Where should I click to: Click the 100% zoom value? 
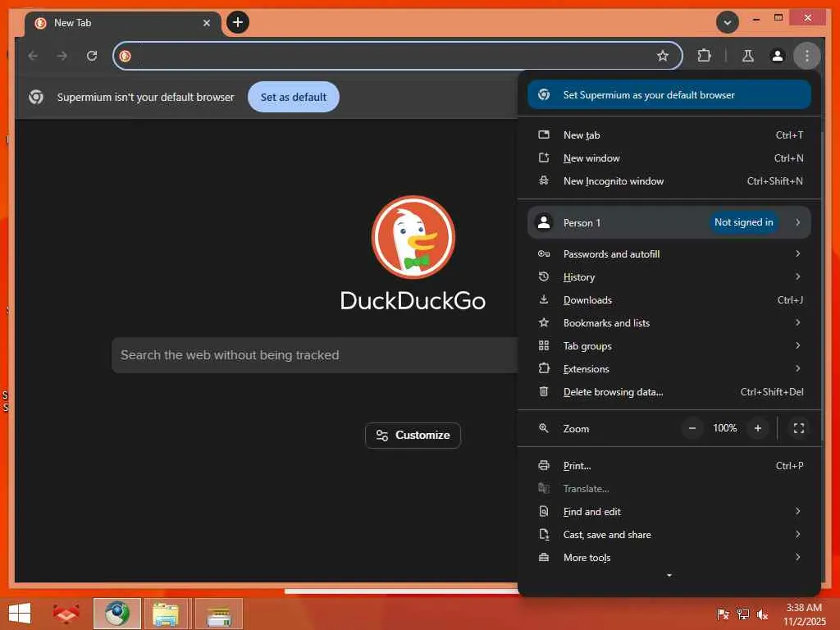tap(725, 428)
